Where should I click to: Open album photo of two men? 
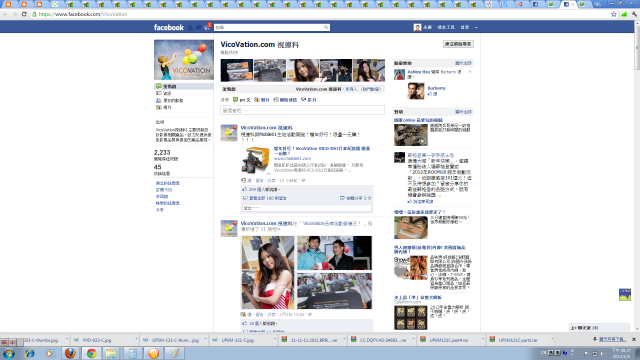click(334, 253)
